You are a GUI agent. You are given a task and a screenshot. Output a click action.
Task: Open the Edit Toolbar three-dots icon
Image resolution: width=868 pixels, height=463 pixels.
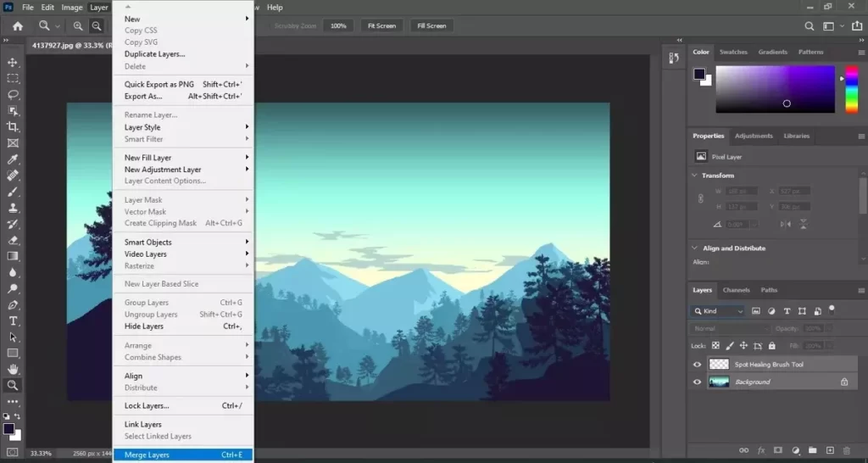(13, 402)
